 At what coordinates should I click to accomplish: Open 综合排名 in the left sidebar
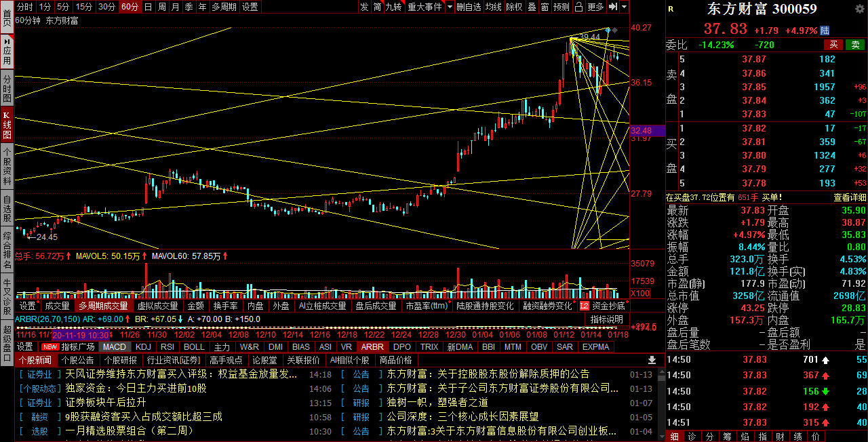[7, 249]
